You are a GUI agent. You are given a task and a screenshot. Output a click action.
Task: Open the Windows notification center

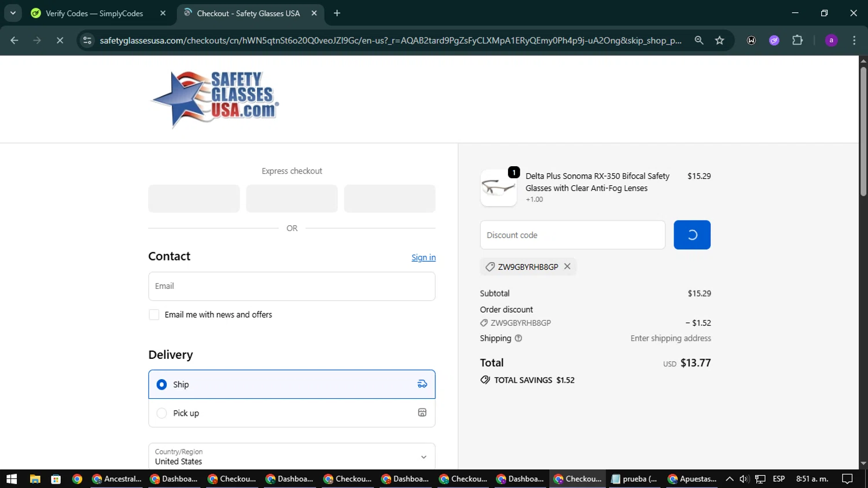pos(847,479)
